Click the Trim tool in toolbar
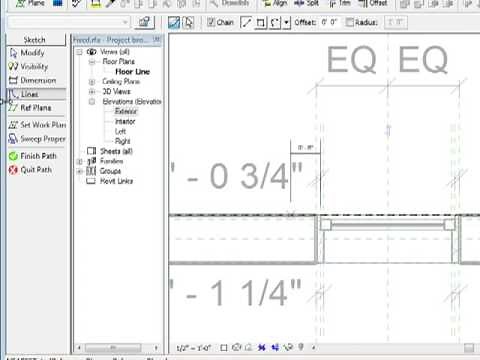The width and height of the screenshot is (480, 360). 340,3
